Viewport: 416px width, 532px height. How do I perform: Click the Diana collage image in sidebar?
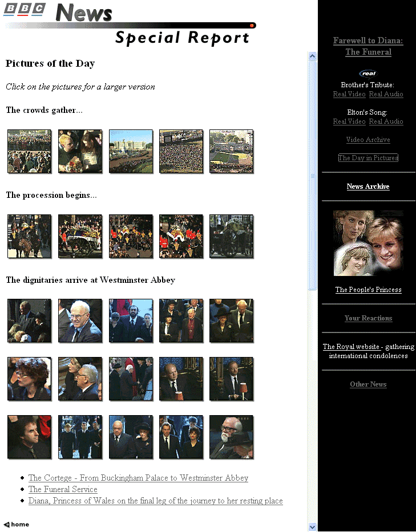tap(369, 243)
